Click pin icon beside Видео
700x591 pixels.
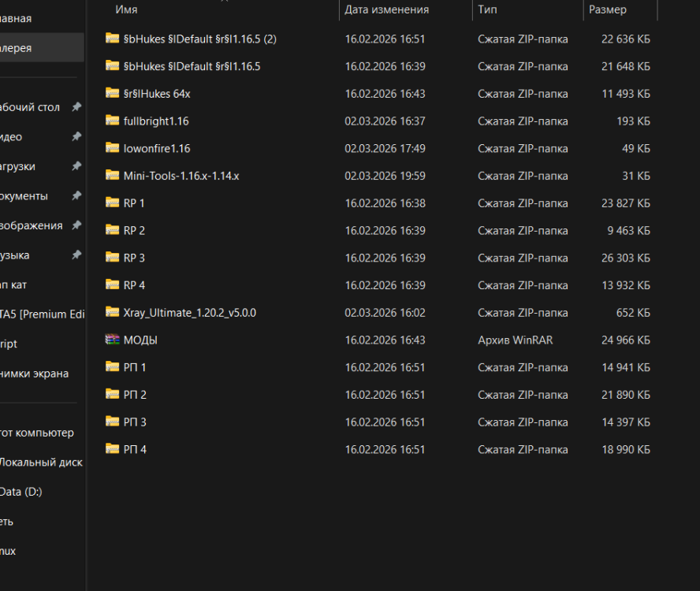(76, 136)
